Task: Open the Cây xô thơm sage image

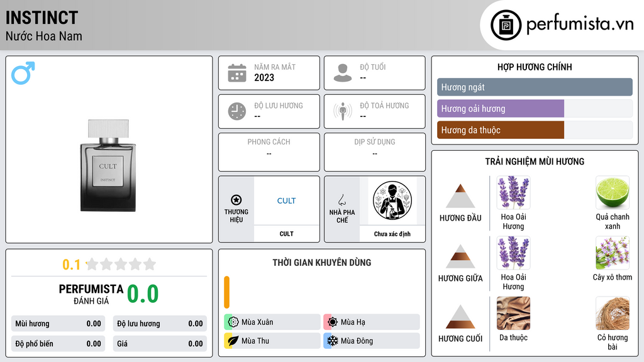Action: (613, 253)
